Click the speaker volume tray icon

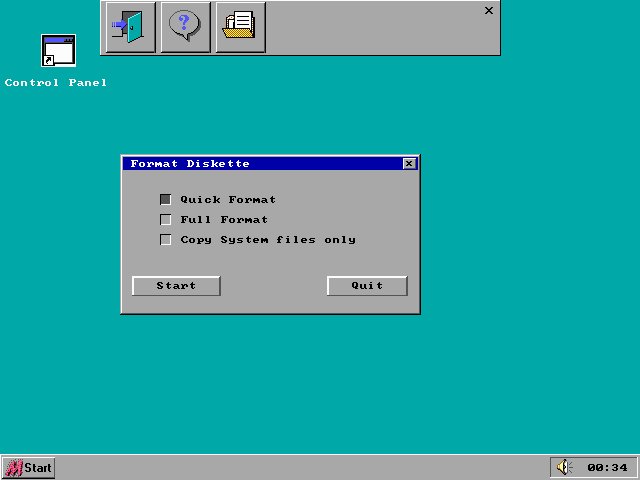pyautogui.click(x=564, y=467)
